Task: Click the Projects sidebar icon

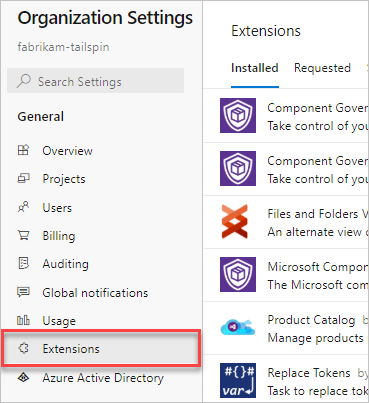Action: [23, 179]
